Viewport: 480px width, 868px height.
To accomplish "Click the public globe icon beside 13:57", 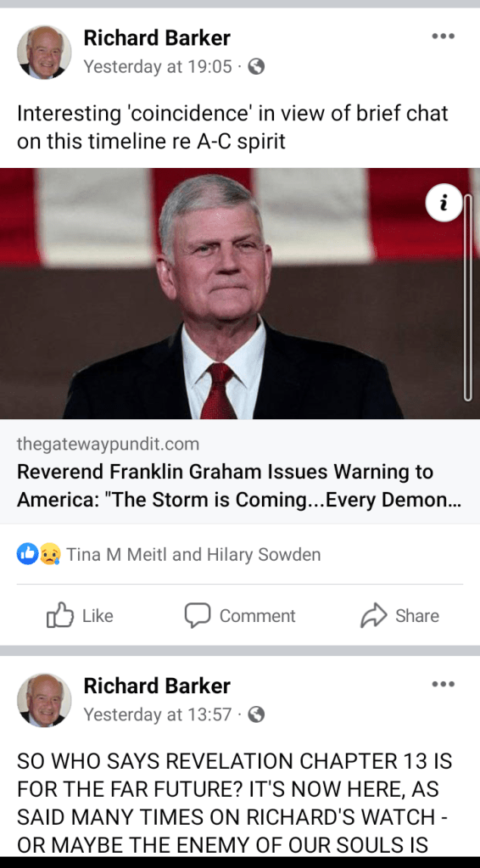I will point(256,714).
